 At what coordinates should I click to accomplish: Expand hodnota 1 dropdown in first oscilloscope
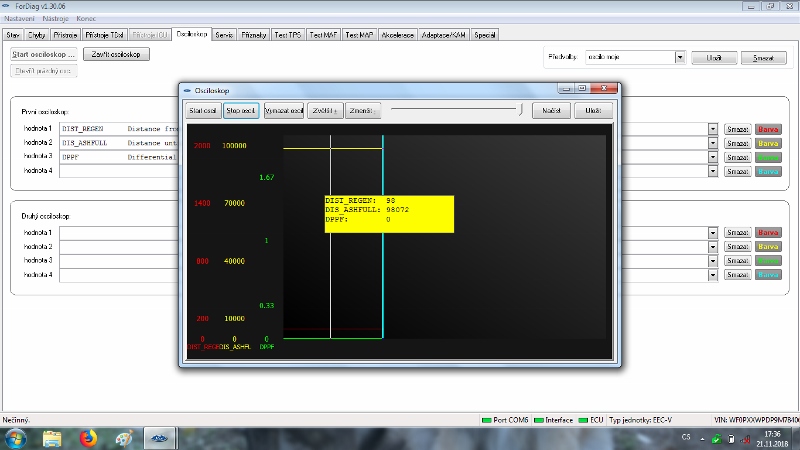click(x=713, y=129)
